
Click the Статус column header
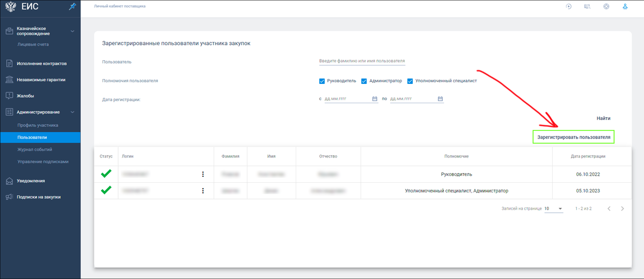coord(106,156)
